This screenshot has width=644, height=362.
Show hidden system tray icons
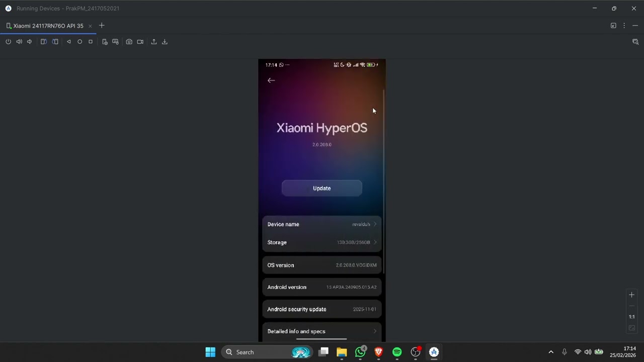click(x=551, y=352)
